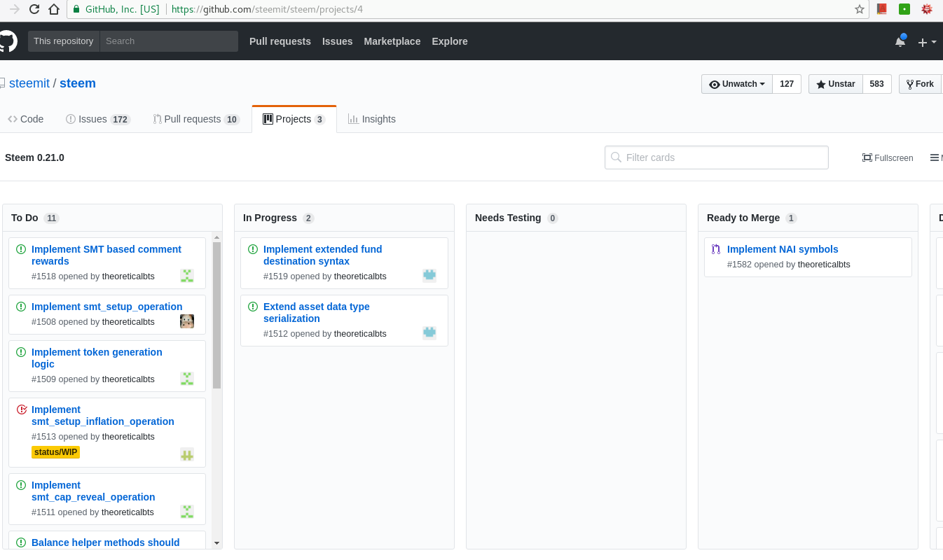Open the 583 stargazers count
Viewport: 943px width, 560px height.
pyautogui.click(x=877, y=84)
